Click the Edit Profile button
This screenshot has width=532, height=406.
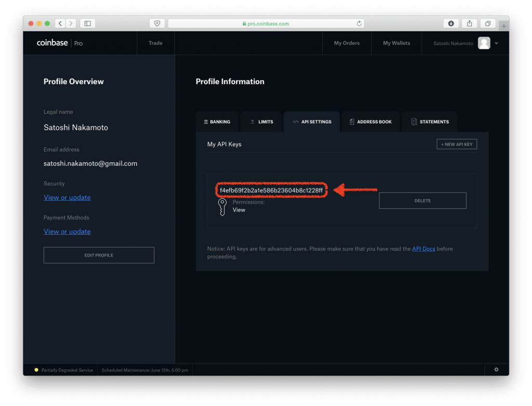click(x=99, y=255)
